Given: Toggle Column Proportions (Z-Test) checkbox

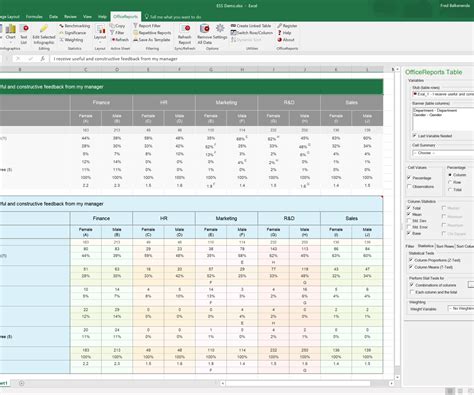Looking at the screenshot, I should point(411,260).
